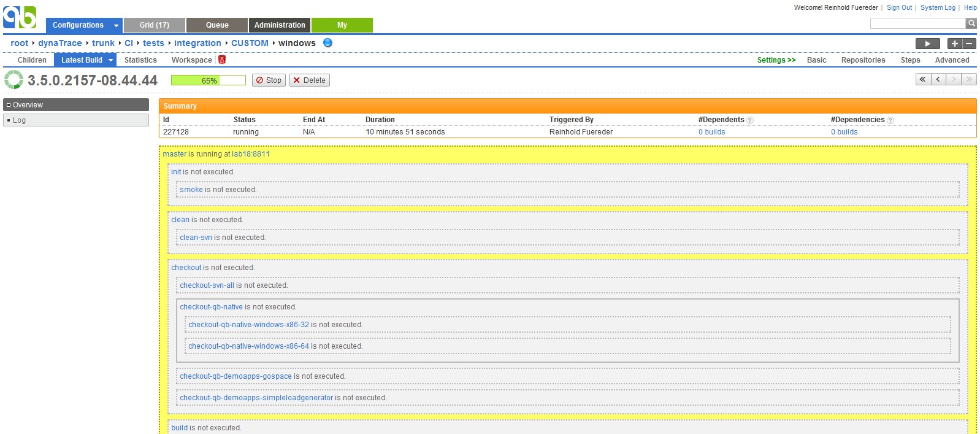Switch to the Statistics tab
The width and height of the screenshot is (980, 434).
140,60
